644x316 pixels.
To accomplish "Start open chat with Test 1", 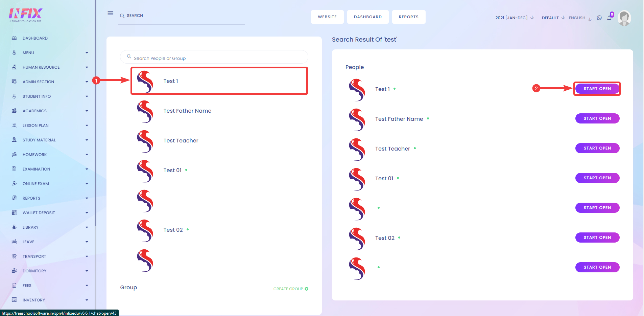I will coord(597,88).
